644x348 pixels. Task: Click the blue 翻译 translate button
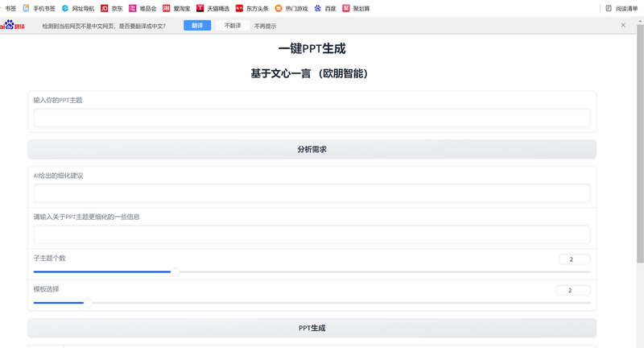(197, 26)
